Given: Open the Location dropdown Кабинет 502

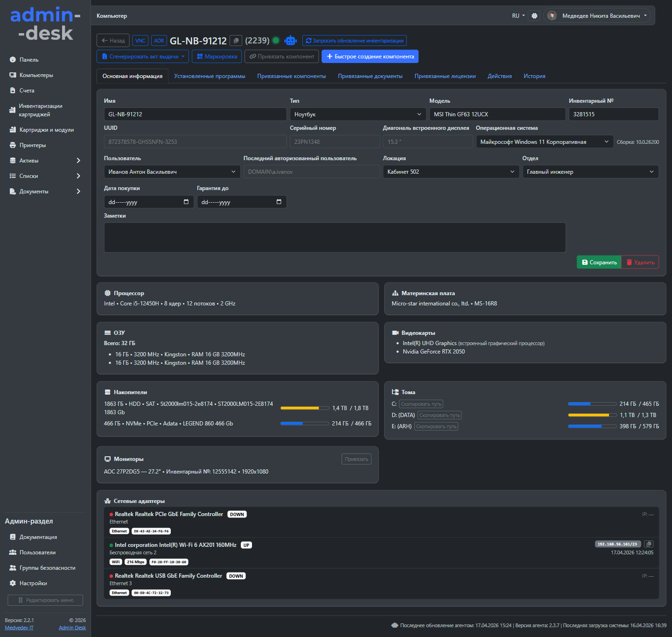Looking at the screenshot, I should pos(451,172).
